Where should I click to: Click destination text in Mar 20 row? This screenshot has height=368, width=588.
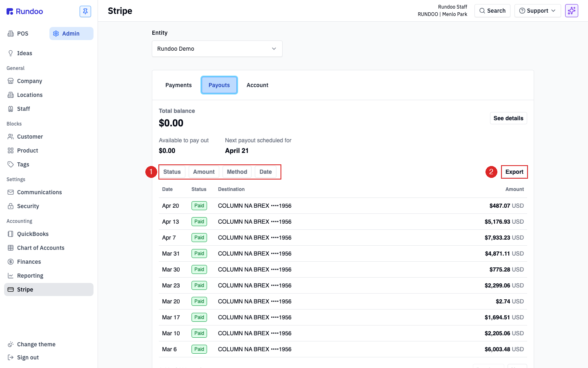255,301
